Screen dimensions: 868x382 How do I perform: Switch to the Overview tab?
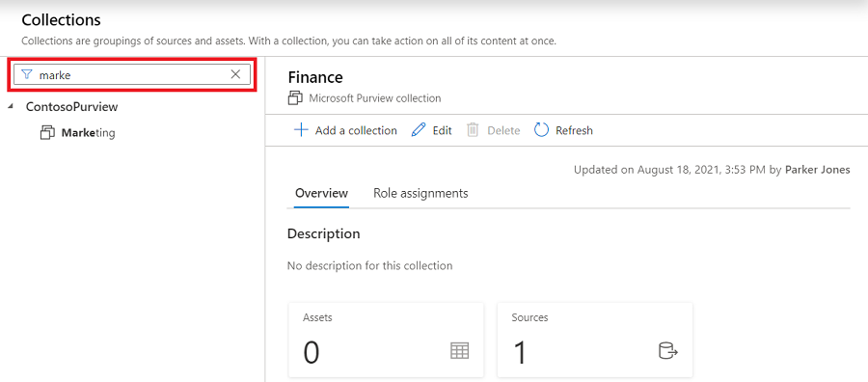point(321,193)
